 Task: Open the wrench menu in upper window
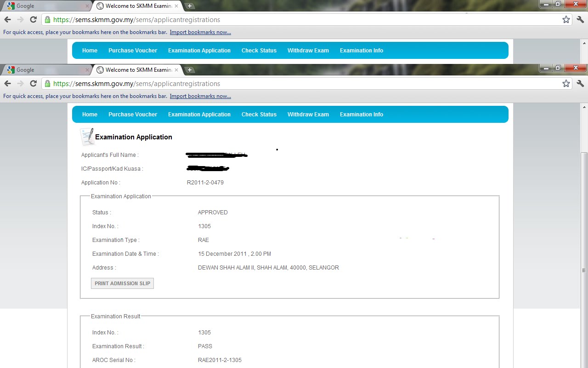click(x=580, y=19)
